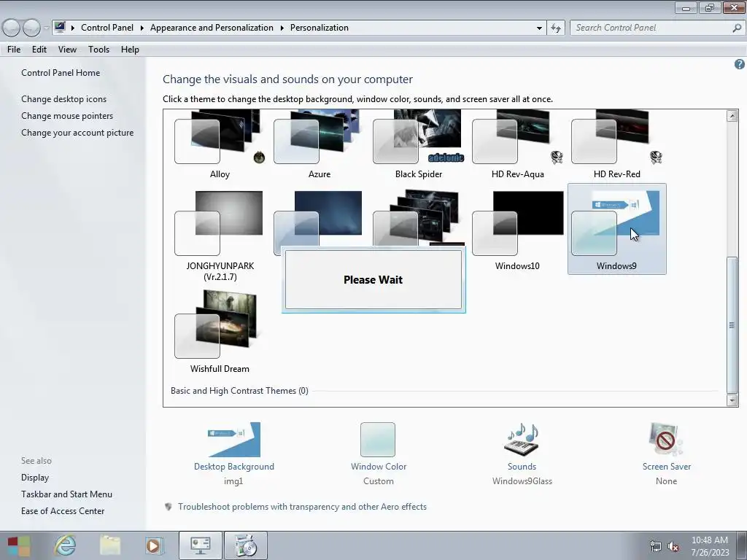The image size is (747, 560).
Task: Open the Tools menu
Action: 98,50
